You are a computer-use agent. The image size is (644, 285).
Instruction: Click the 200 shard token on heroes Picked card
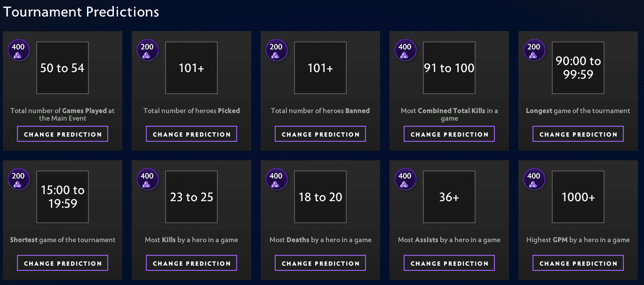(x=147, y=49)
